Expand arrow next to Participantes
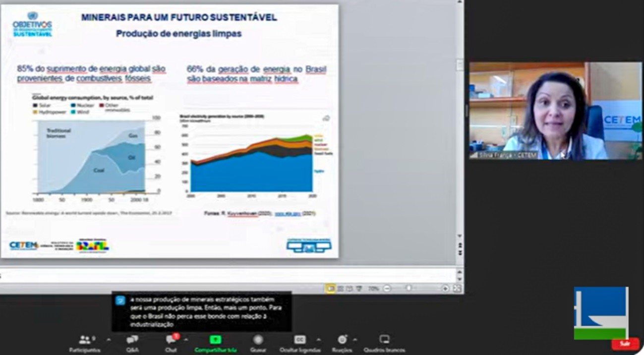 click(x=108, y=340)
